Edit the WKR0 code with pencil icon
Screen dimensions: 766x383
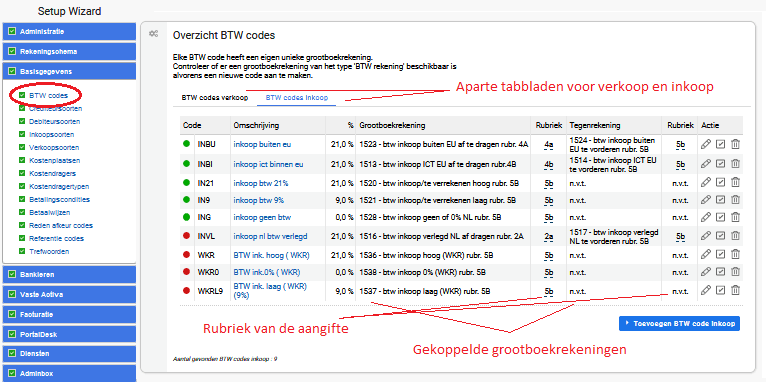click(705, 272)
